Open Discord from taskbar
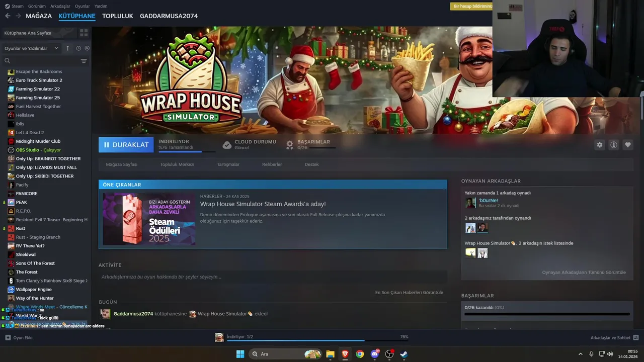Screen dimensions: 644x362 pyautogui.click(x=374, y=354)
